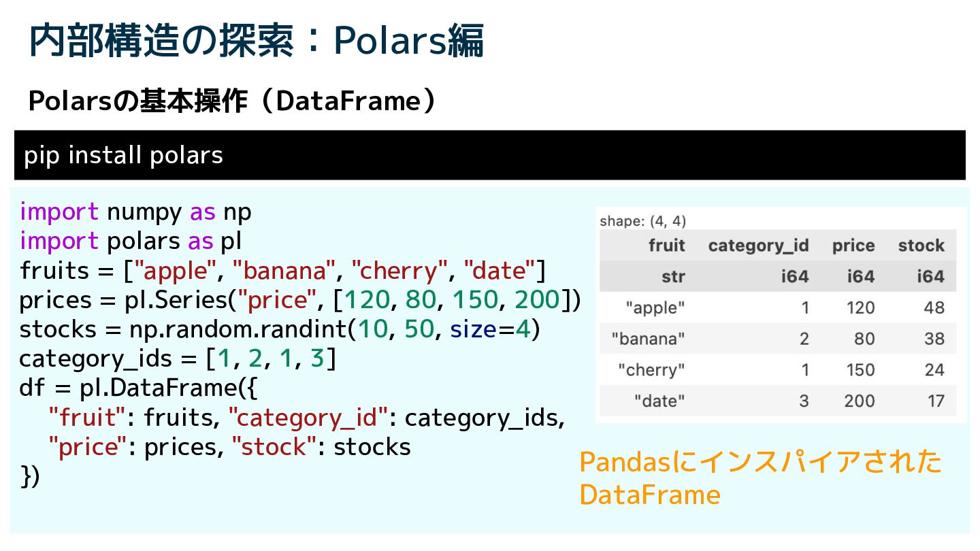The height and width of the screenshot is (551, 980).
Task: Click the price value 80 in table
Action: tap(864, 339)
